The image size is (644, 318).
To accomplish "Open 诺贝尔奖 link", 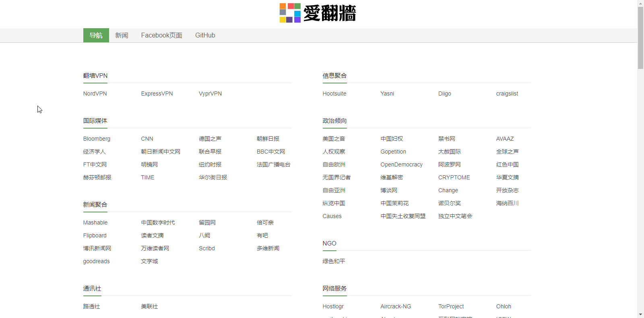I will point(450,203).
